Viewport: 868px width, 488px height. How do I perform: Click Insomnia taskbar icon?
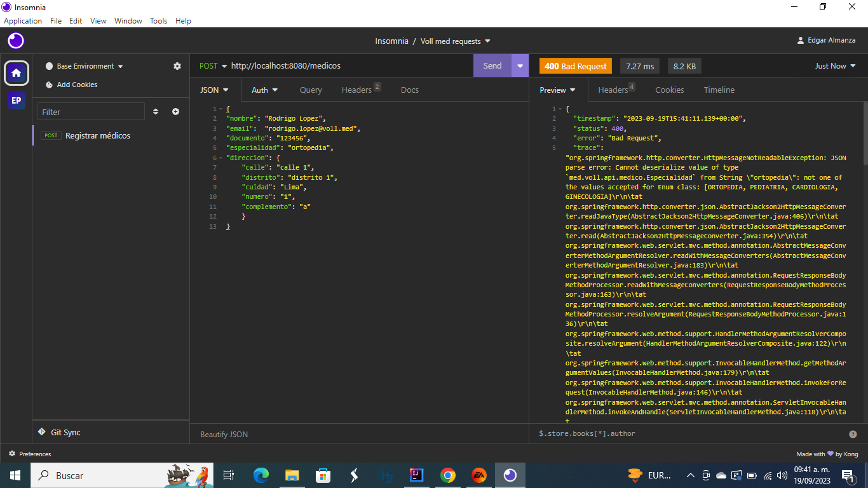tap(510, 475)
